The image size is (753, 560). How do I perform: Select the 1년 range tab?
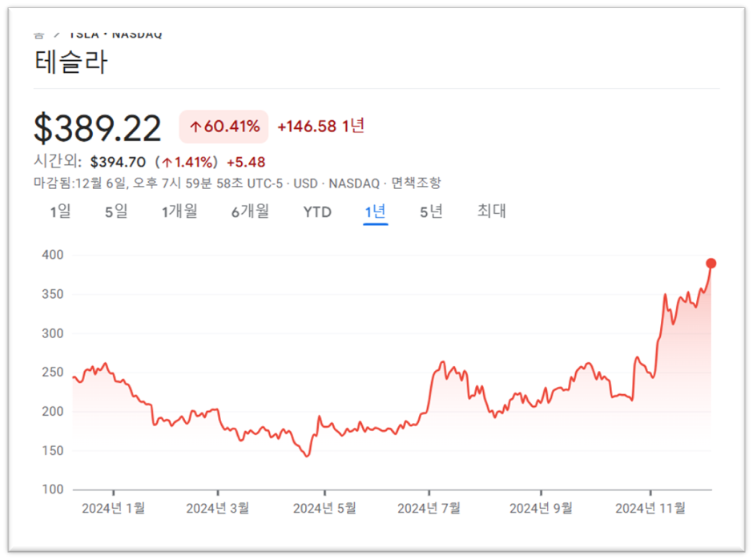point(375,211)
